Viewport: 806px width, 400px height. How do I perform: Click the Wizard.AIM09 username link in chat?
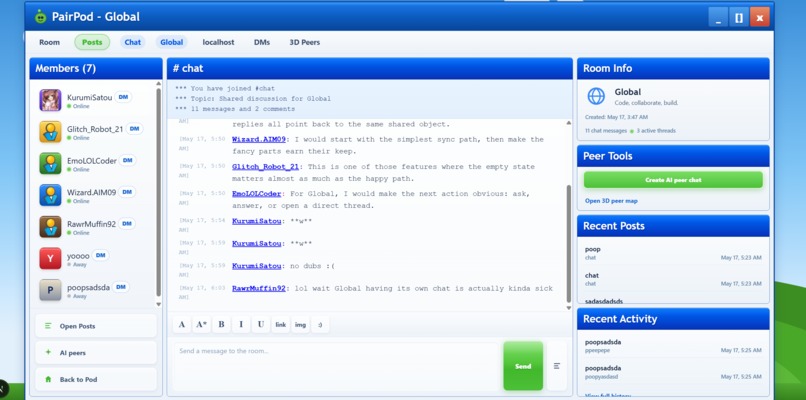[x=258, y=139]
